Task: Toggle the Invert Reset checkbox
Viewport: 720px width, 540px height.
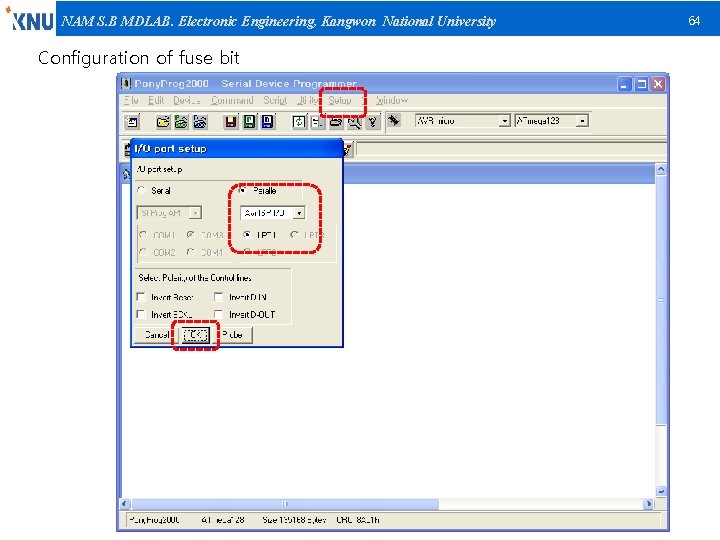Action: click(141, 297)
